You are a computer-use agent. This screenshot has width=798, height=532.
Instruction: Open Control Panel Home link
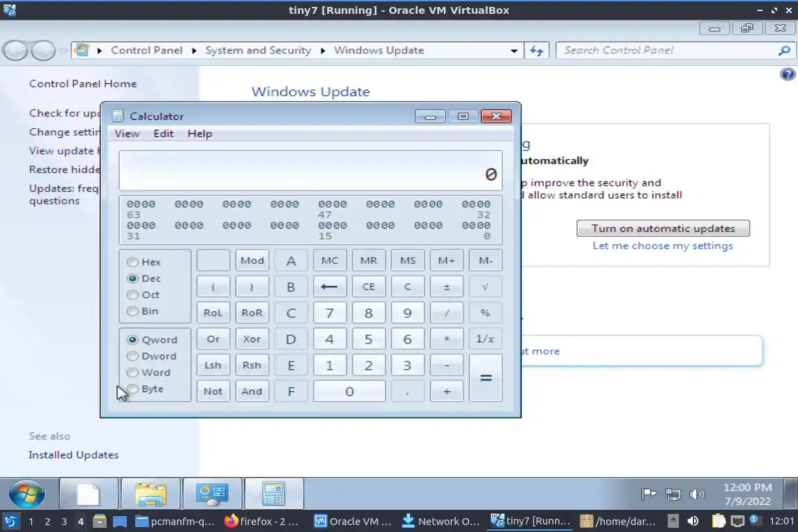pos(83,84)
